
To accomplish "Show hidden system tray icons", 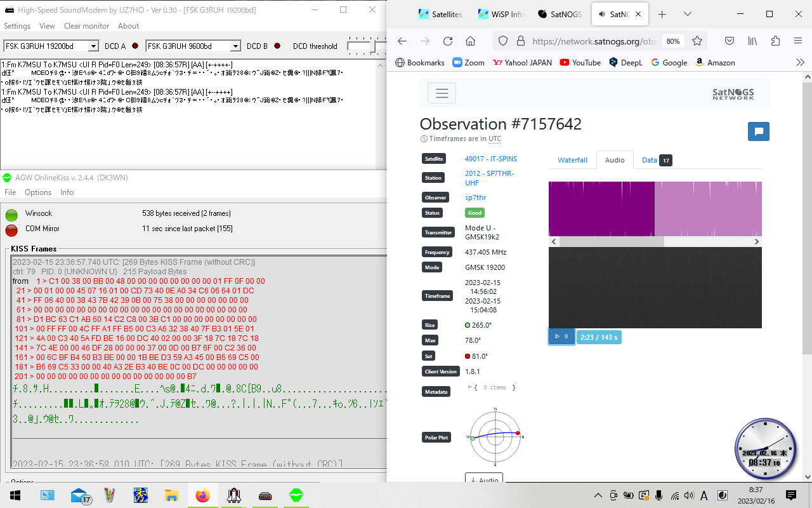I will tap(598, 495).
